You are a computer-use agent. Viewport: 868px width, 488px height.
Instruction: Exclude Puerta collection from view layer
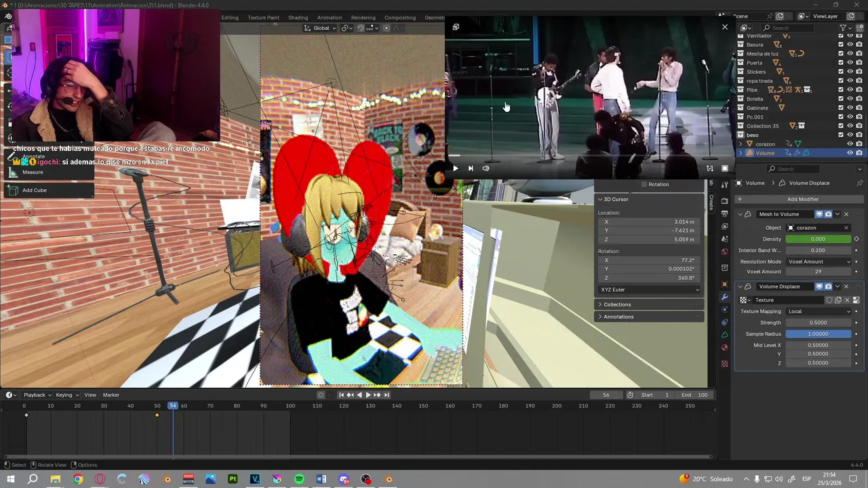pyautogui.click(x=841, y=63)
